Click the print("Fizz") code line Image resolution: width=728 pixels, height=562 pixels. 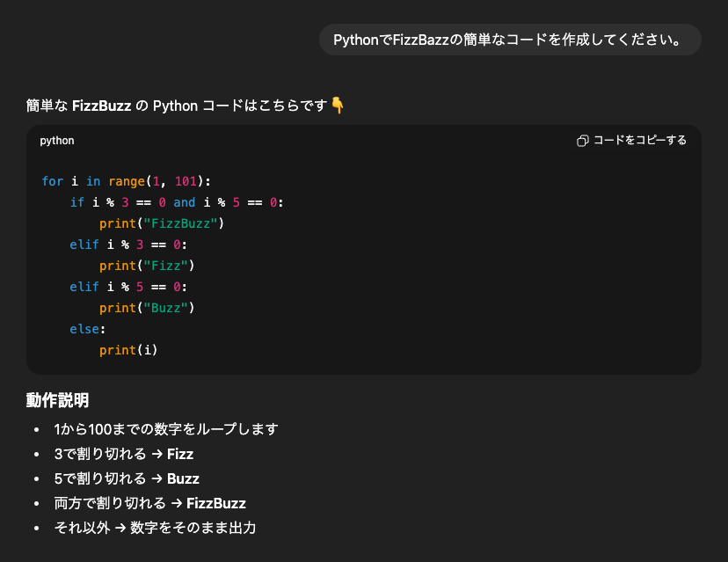tap(146, 266)
